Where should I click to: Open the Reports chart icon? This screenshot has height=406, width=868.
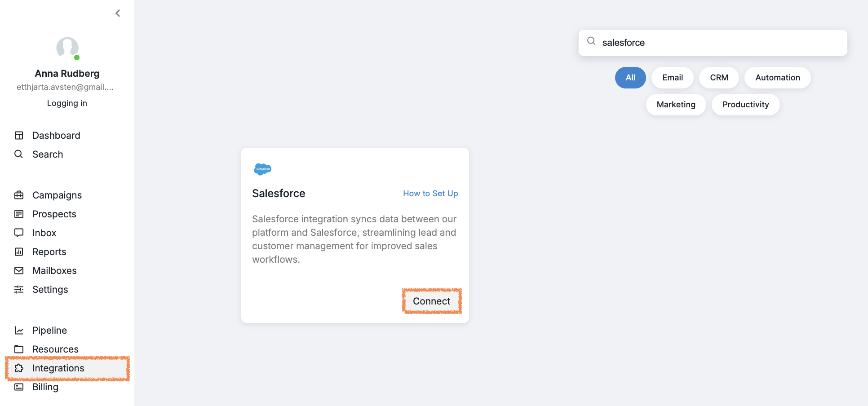(x=19, y=252)
